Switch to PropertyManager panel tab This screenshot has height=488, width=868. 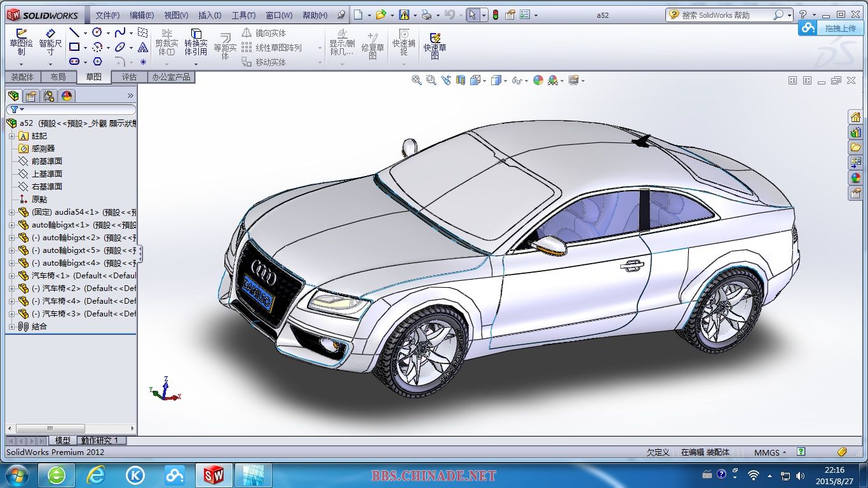(31, 96)
